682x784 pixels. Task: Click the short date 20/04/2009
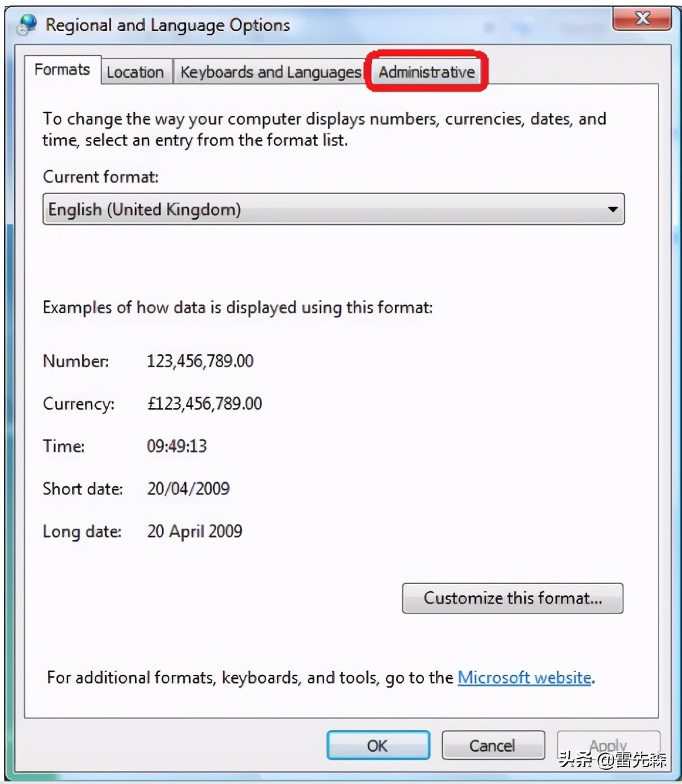click(x=188, y=488)
